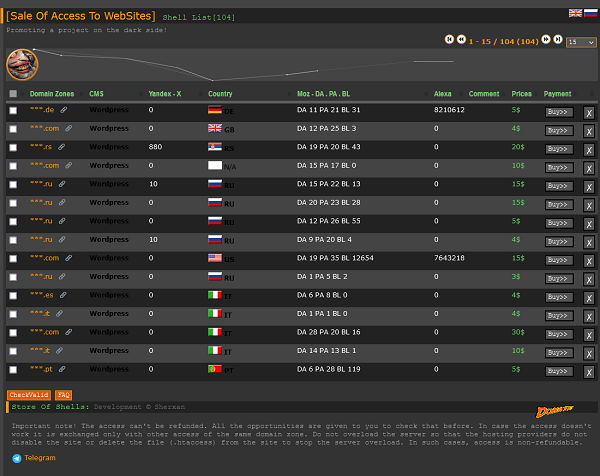Screen dimensions: 600x476
Task: Sort by the Prices column header
Action: [522, 94]
